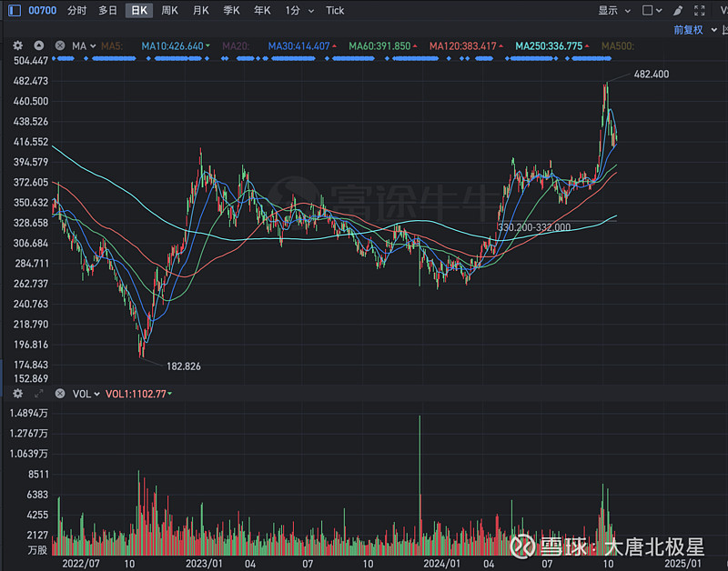Switch to 周K weekly chart tab

(169, 10)
